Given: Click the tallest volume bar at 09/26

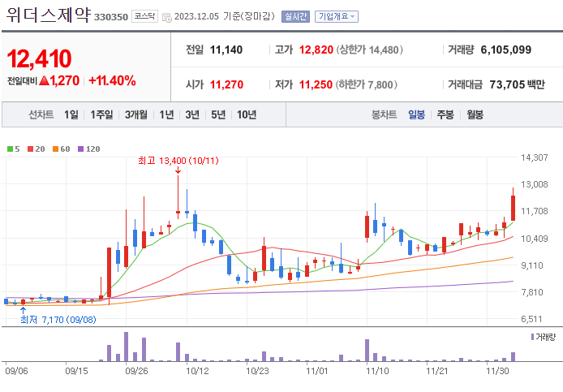Looking at the screenshot, I should coord(126,347).
